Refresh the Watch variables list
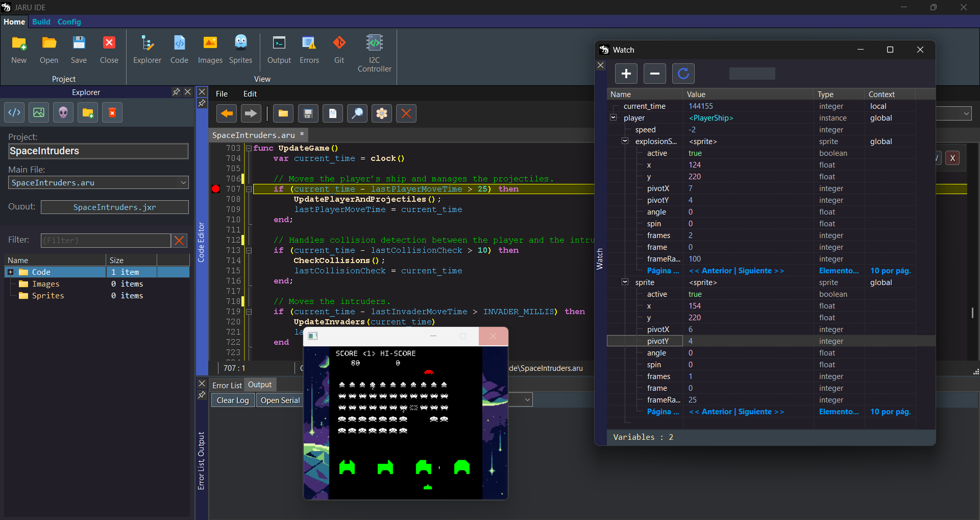Image resolution: width=980 pixels, height=520 pixels. pyautogui.click(x=683, y=74)
